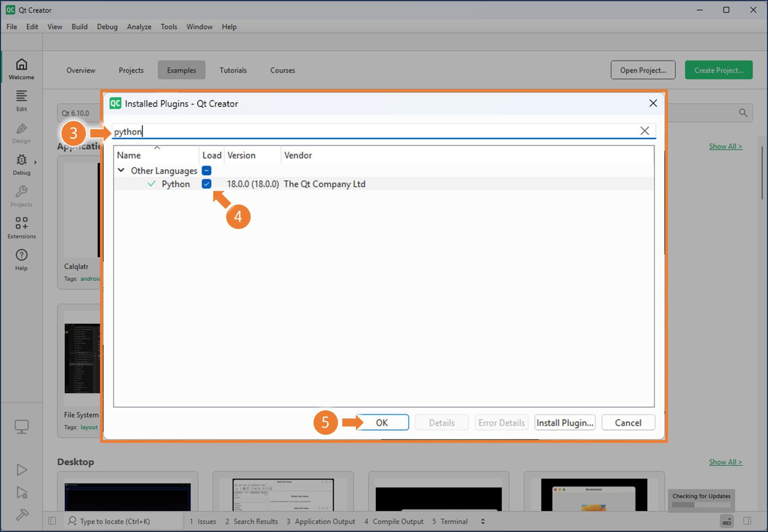Sort plugins by the Name column header
The height and width of the screenshot is (532, 768).
click(x=156, y=155)
